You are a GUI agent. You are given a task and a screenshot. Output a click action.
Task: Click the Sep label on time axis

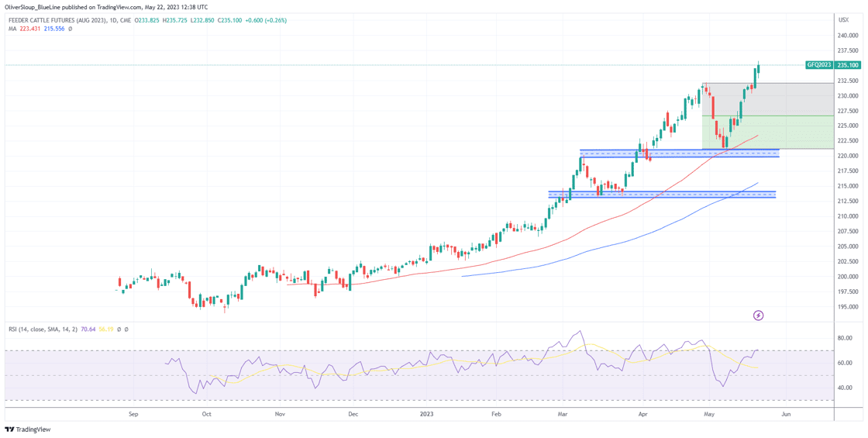pos(133,414)
